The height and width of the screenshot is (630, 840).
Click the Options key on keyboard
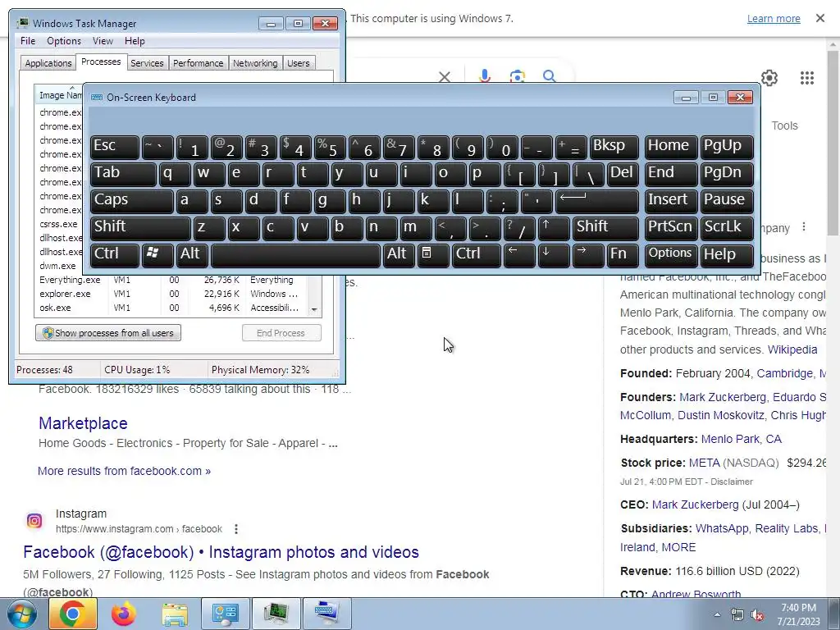click(x=671, y=254)
